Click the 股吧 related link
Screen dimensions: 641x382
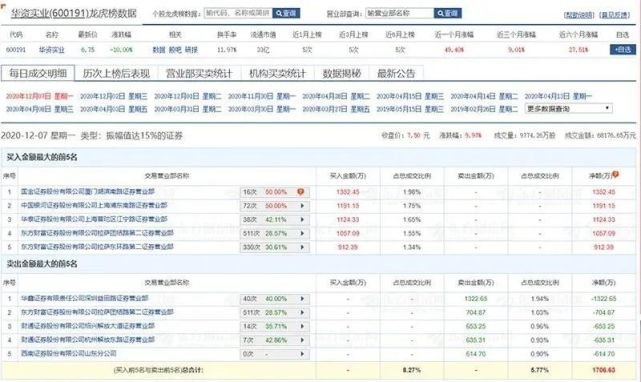[x=175, y=50]
